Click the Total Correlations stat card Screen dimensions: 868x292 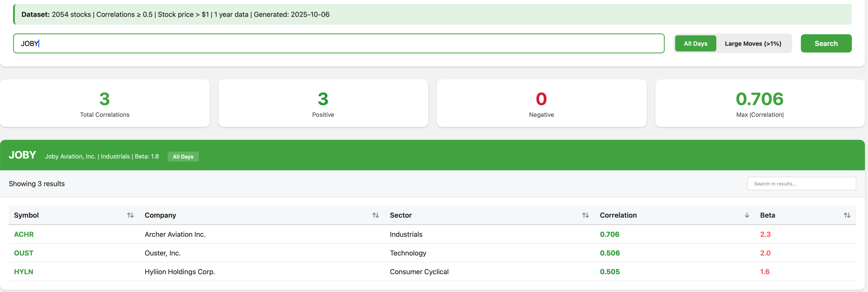click(105, 103)
